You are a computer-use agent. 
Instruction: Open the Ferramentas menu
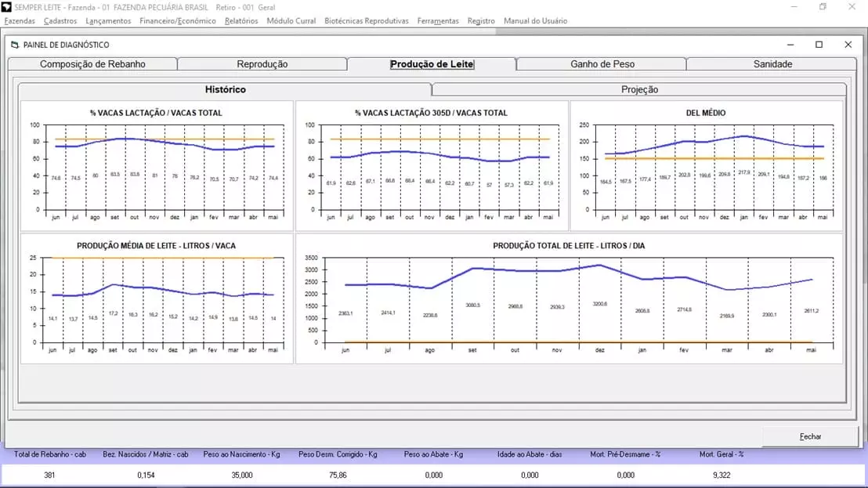click(x=438, y=21)
